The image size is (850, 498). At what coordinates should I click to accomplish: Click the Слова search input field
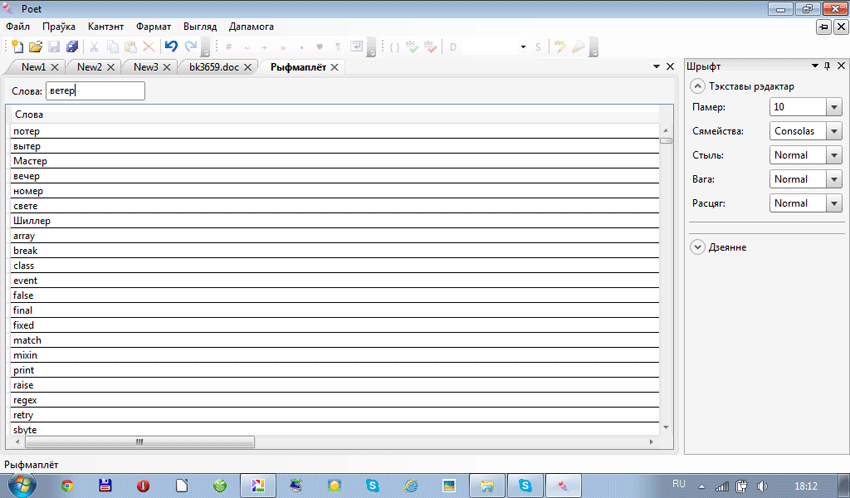(95, 91)
